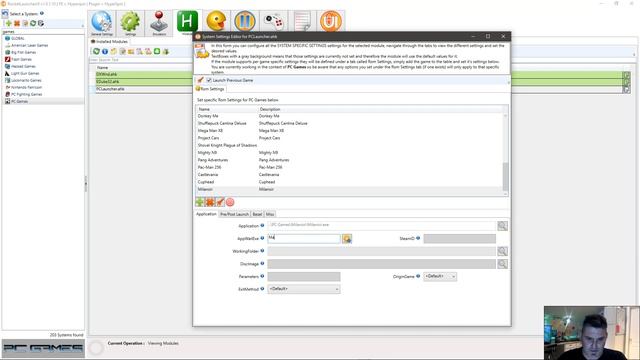Click blue info icon in modules toolbar
This screenshot has width=640, height=360.
(105, 51)
